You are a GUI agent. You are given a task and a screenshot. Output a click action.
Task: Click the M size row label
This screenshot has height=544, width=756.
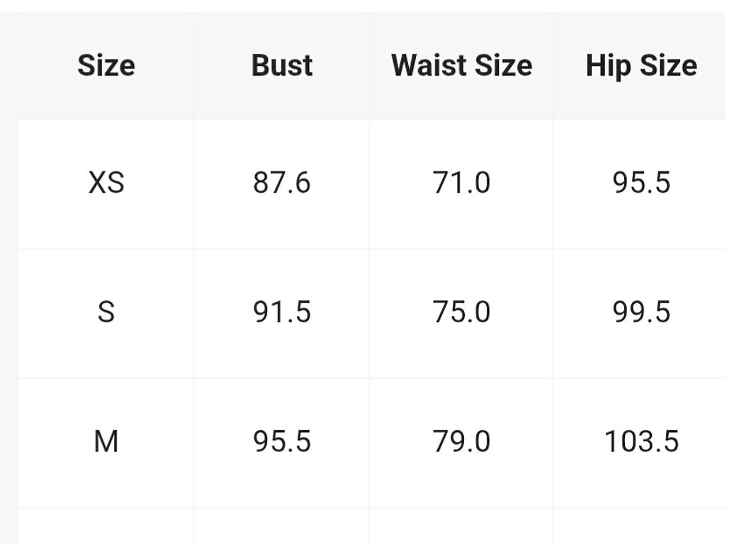click(106, 441)
